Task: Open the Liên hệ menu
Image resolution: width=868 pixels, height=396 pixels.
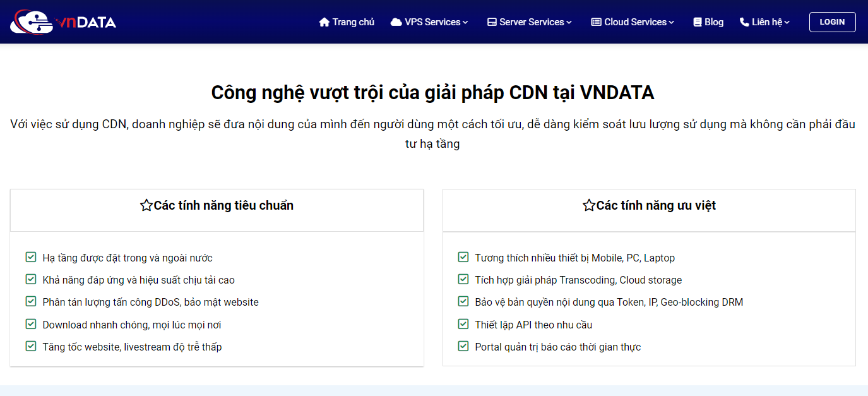Action: point(765,22)
